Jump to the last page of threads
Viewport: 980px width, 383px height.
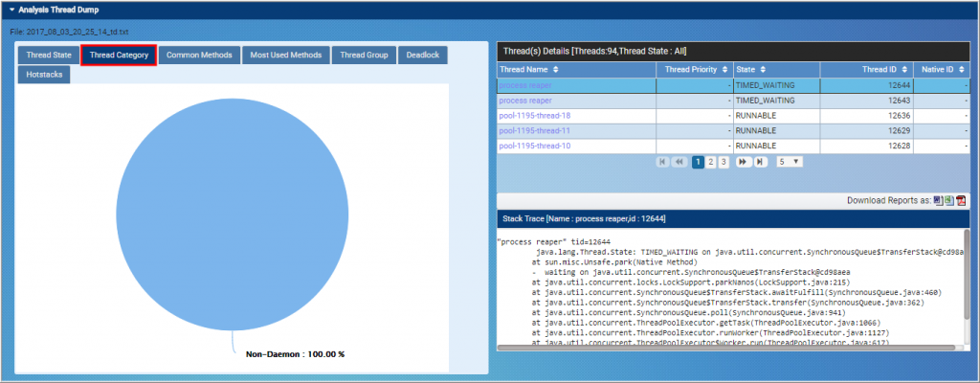[x=759, y=162]
